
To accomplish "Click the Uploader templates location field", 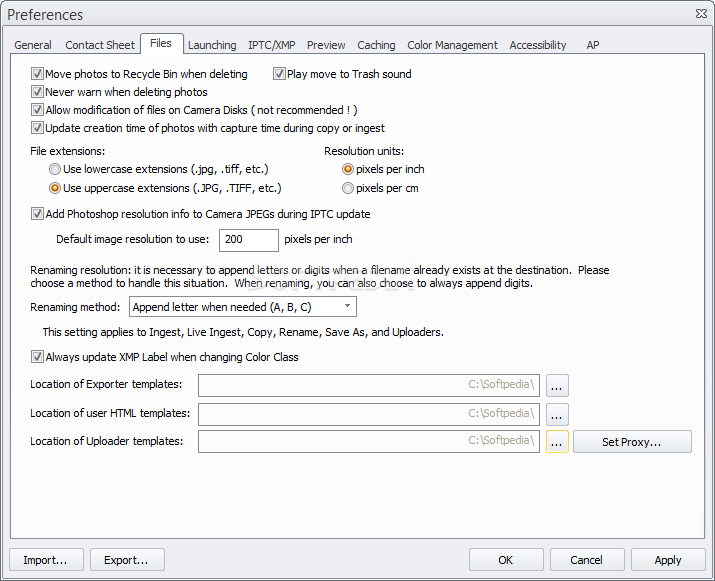I will click(369, 441).
